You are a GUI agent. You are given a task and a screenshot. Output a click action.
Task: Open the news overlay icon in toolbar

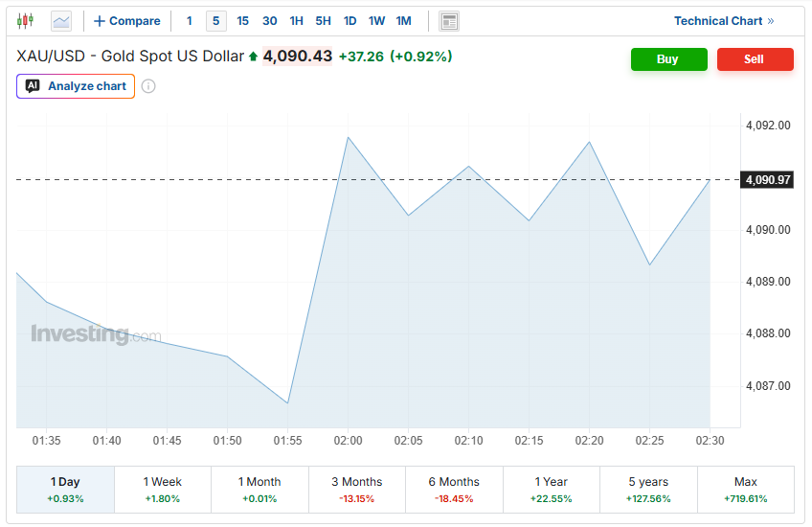pos(449,21)
